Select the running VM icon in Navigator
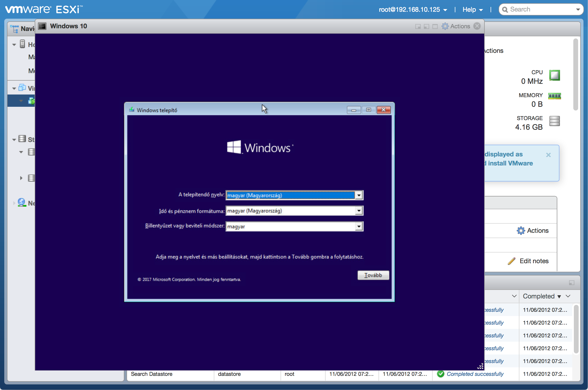The image size is (588, 390). tap(31, 101)
